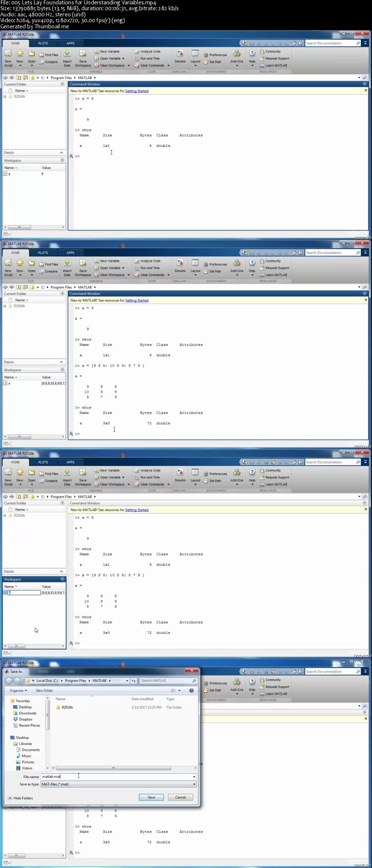This screenshot has width=372, height=868.
Task: Click the fx icon beside the prompt in the only a = 9 frame
Action: 71,156
